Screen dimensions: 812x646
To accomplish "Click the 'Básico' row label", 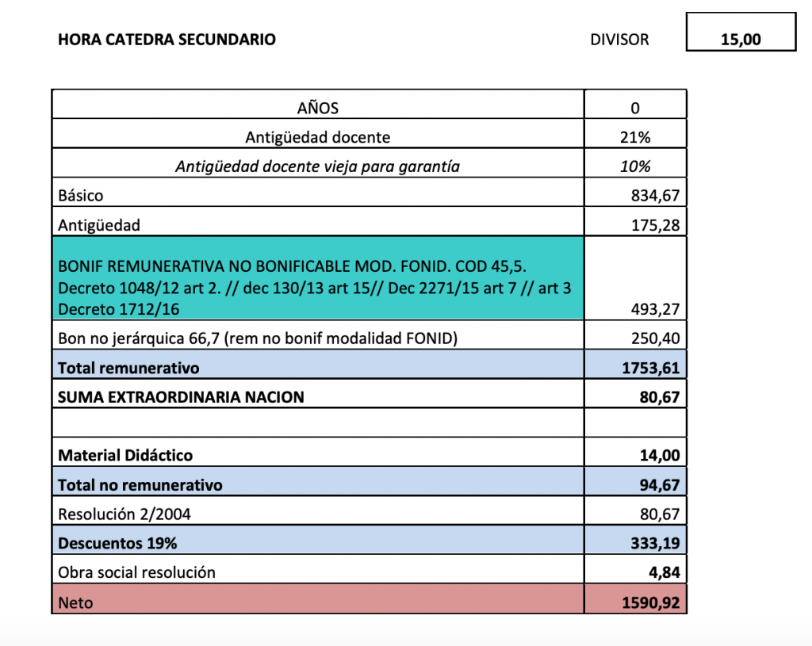I will point(80,196).
